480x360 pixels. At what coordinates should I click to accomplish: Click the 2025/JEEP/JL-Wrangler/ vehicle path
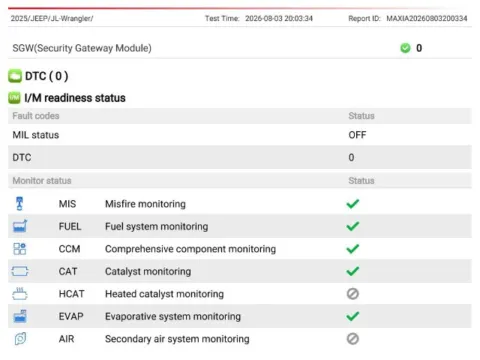point(52,18)
